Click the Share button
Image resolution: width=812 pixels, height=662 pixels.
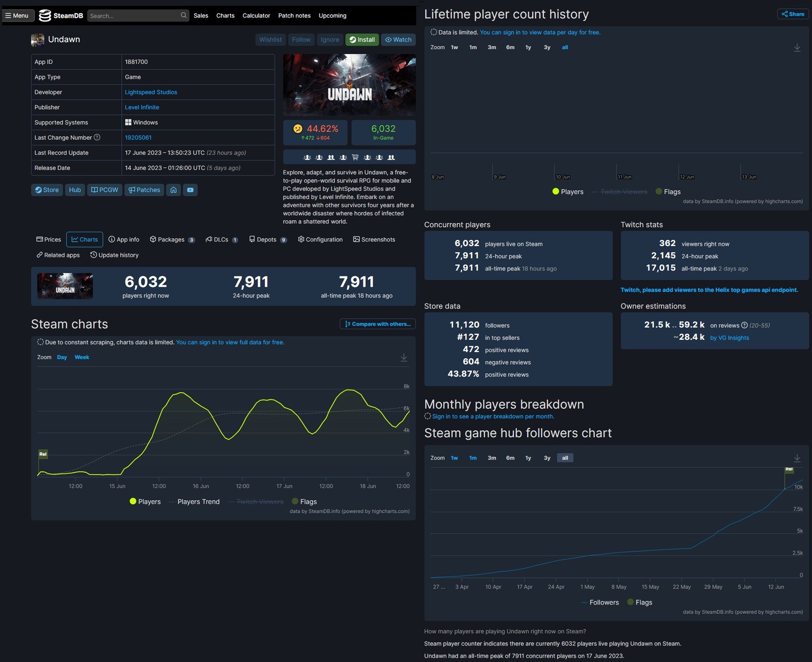click(793, 14)
